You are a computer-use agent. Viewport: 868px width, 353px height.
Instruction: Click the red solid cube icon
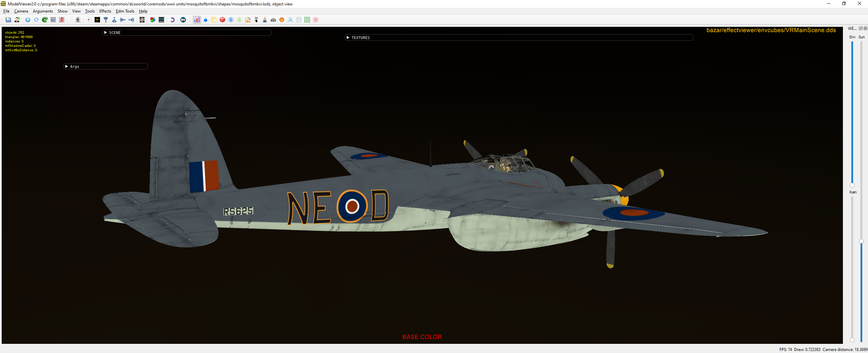coord(222,20)
